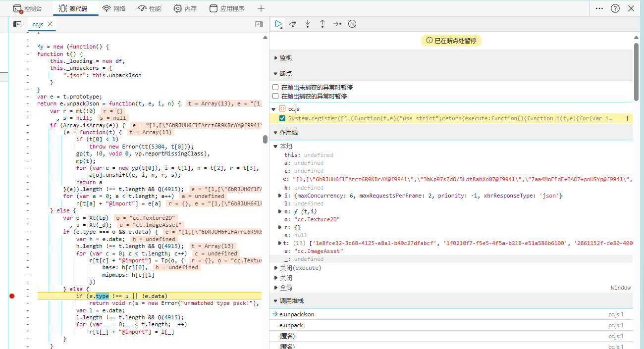Select e.unpack in the call stack
Screen dimensions: 644x349
[x=291, y=325]
